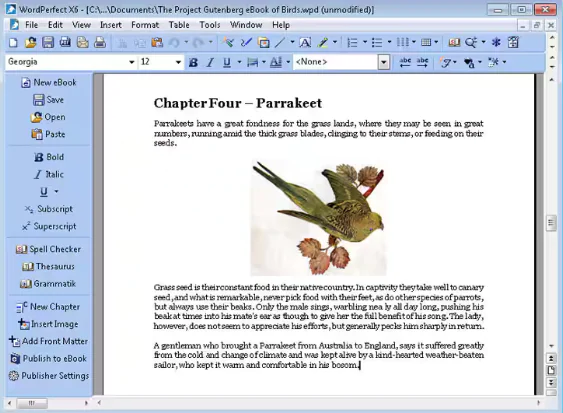Image resolution: width=563 pixels, height=413 pixels.
Task: Click the grayed-out Undo arrow icon
Action: point(175,42)
